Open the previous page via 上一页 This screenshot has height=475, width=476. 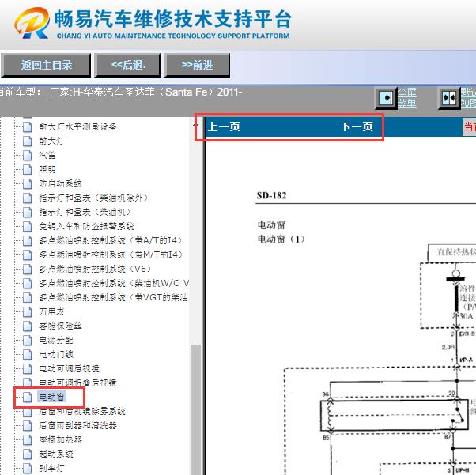point(224,126)
